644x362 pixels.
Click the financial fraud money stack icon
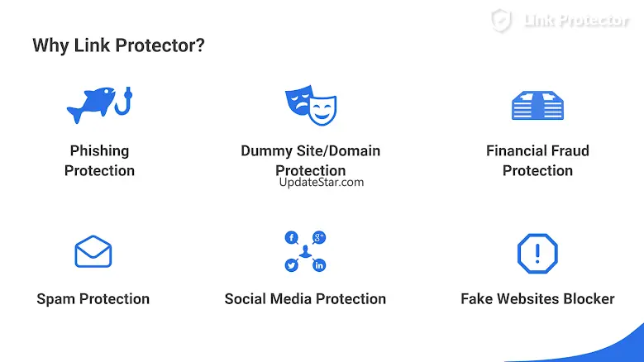tap(537, 106)
